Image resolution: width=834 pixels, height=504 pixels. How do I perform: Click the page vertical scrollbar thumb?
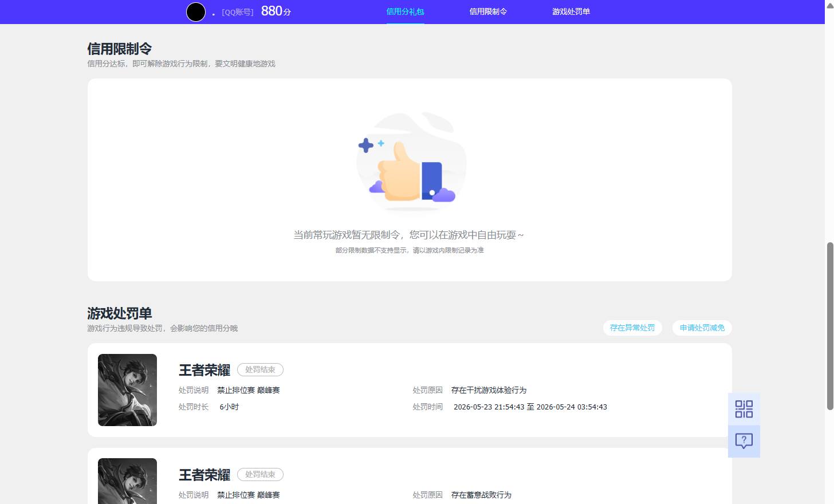pos(830,326)
